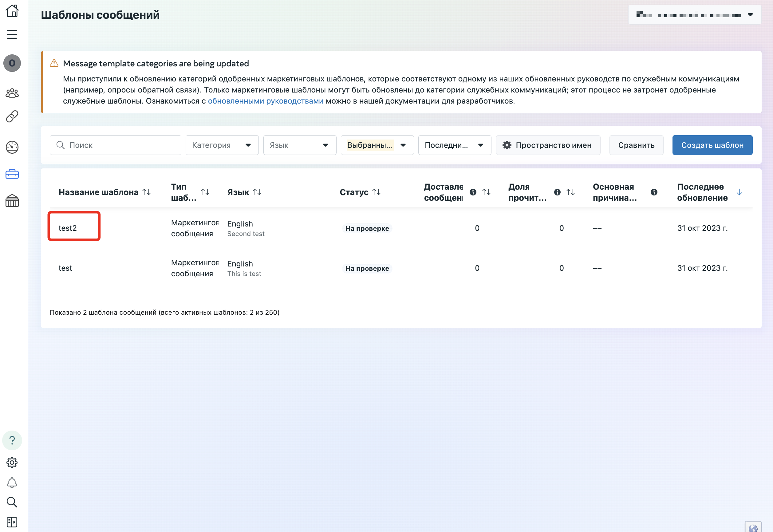773x532 pixels.
Task: Click the Статус column header
Action: [354, 192]
